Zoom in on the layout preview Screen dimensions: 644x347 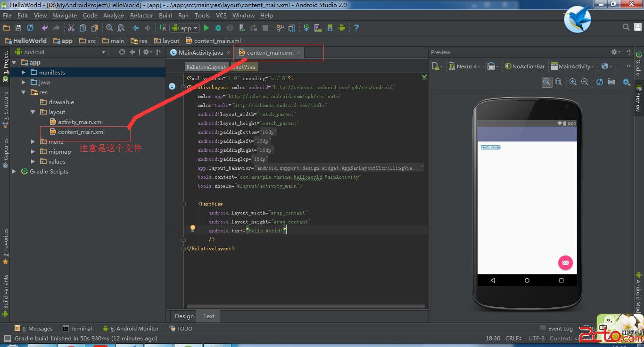573,82
